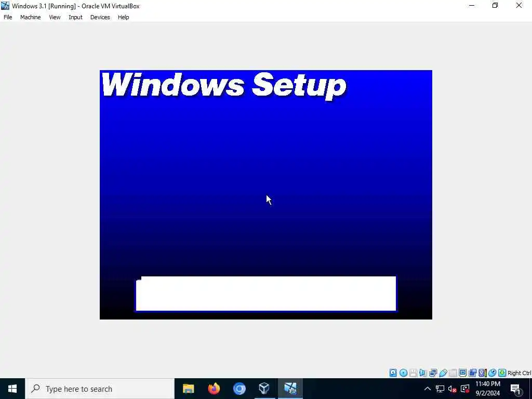
Task: Click the USB devices status icon
Action: [x=443, y=373]
